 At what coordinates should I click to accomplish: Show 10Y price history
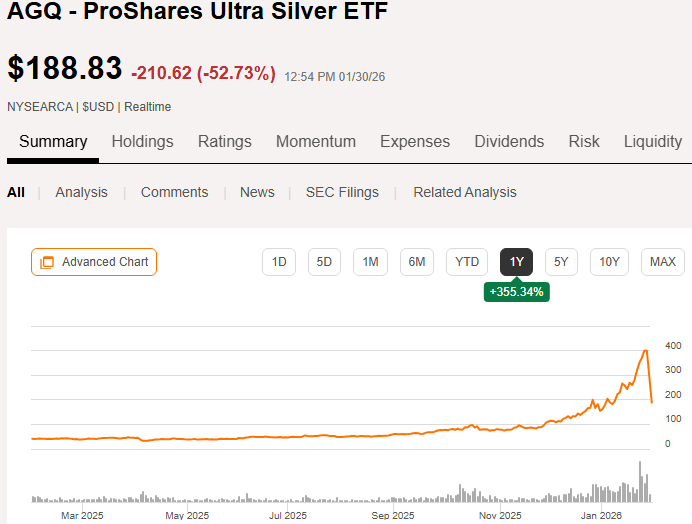pyautogui.click(x=609, y=262)
